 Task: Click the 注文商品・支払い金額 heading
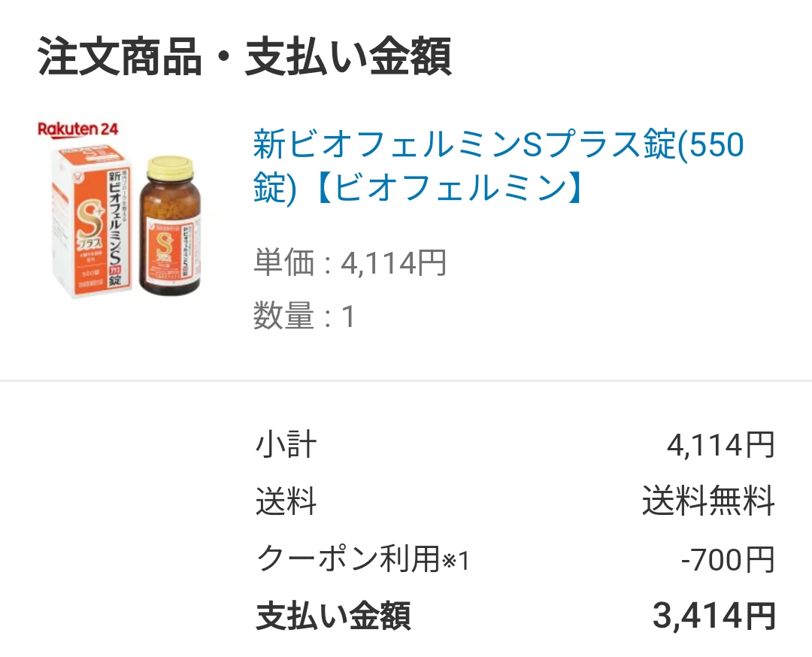point(244,56)
